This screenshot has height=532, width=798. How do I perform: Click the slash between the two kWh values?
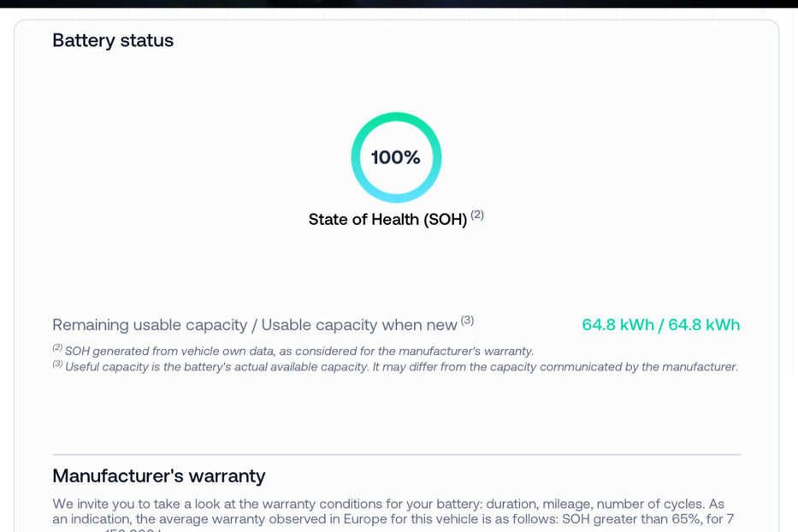pos(661,325)
